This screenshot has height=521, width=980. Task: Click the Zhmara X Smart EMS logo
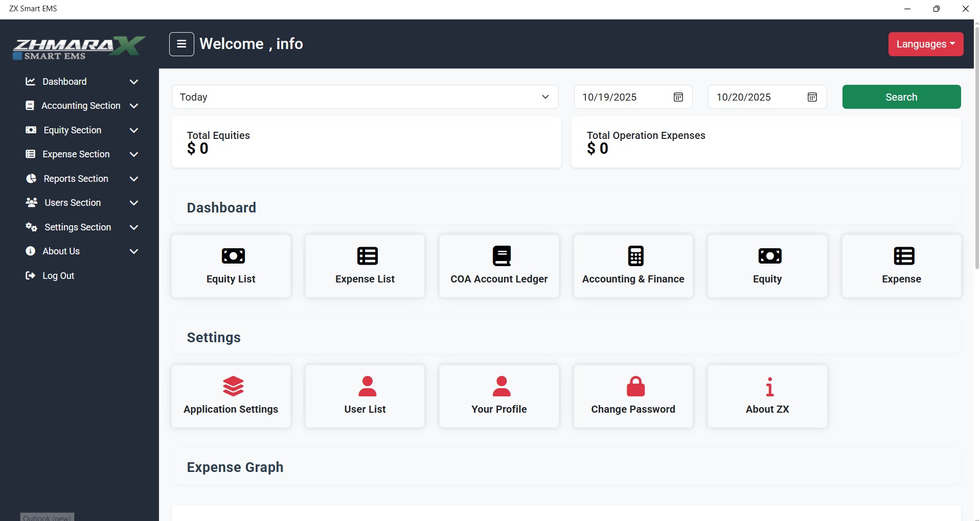click(79, 48)
